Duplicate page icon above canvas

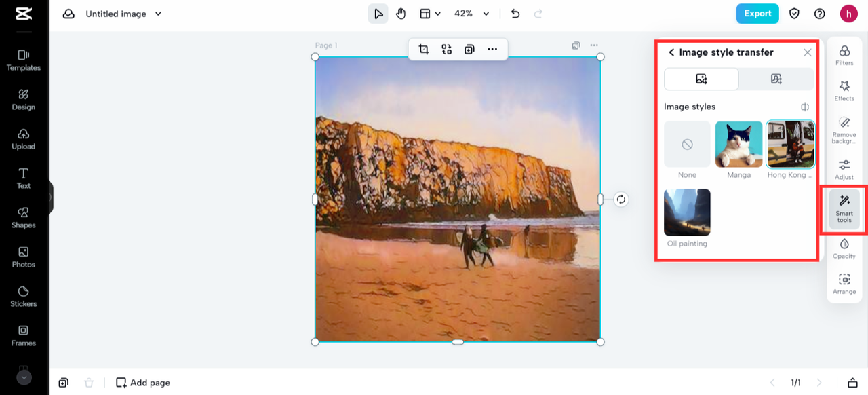pyautogui.click(x=576, y=45)
